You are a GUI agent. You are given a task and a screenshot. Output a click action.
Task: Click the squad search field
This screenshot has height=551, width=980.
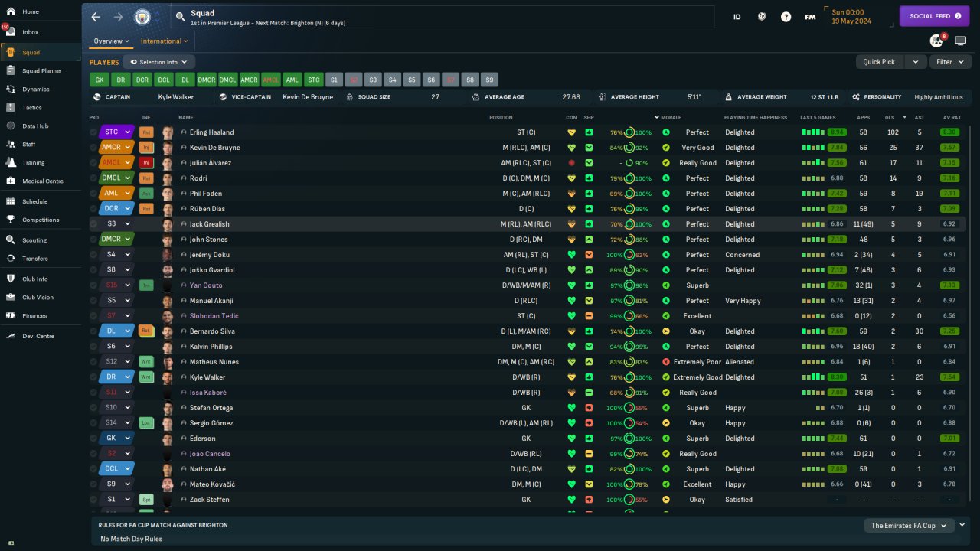click(444, 17)
